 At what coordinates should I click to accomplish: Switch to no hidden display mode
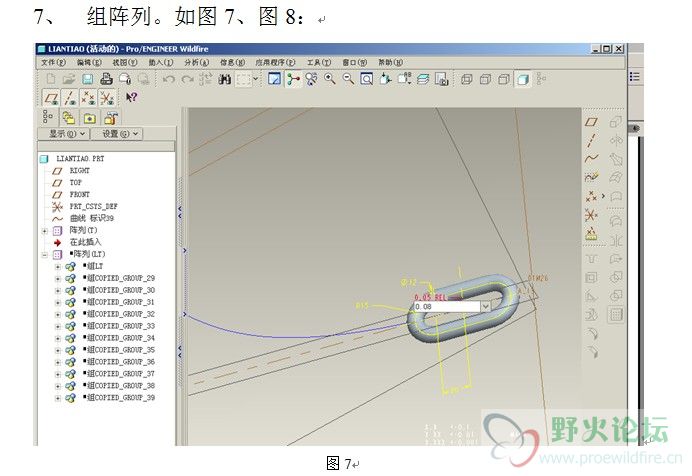pyautogui.click(x=504, y=79)
